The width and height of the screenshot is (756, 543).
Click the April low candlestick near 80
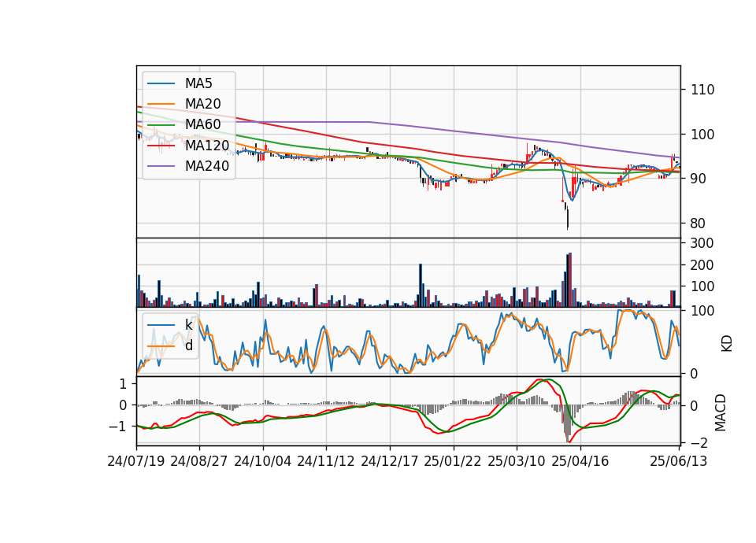point(568,218)
